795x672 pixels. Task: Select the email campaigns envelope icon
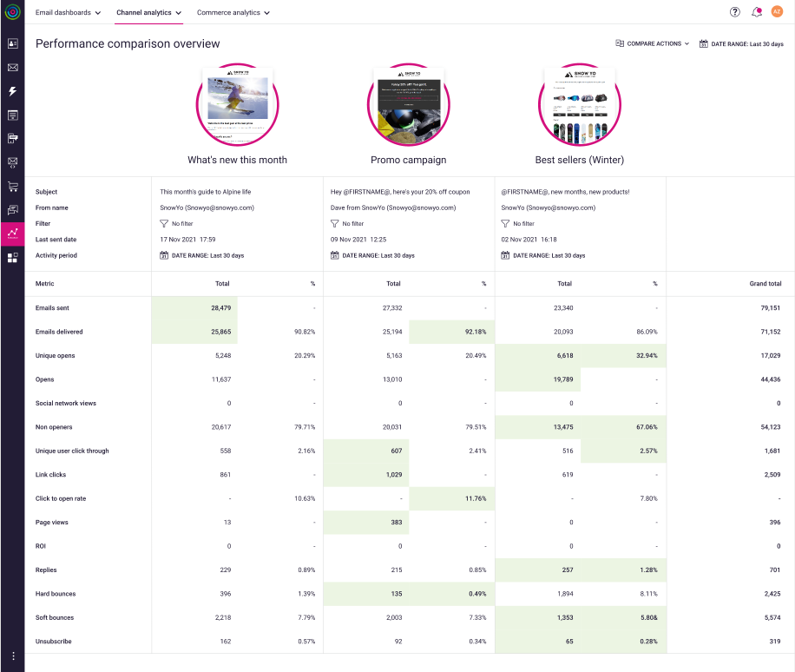[11, 67]
